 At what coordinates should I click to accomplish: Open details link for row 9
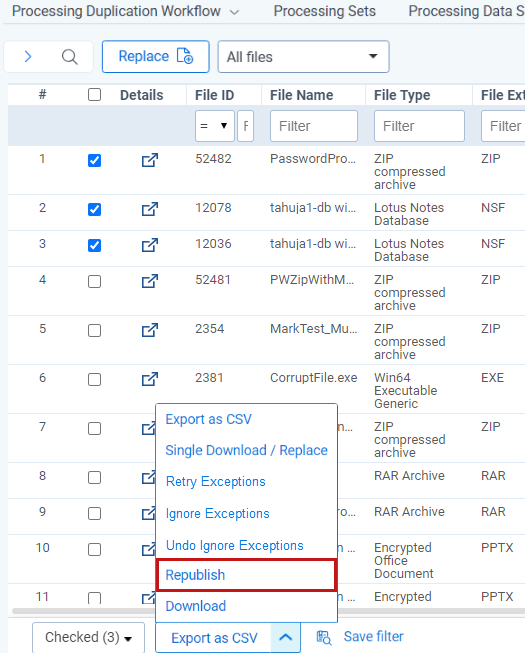tap(148, 513)
